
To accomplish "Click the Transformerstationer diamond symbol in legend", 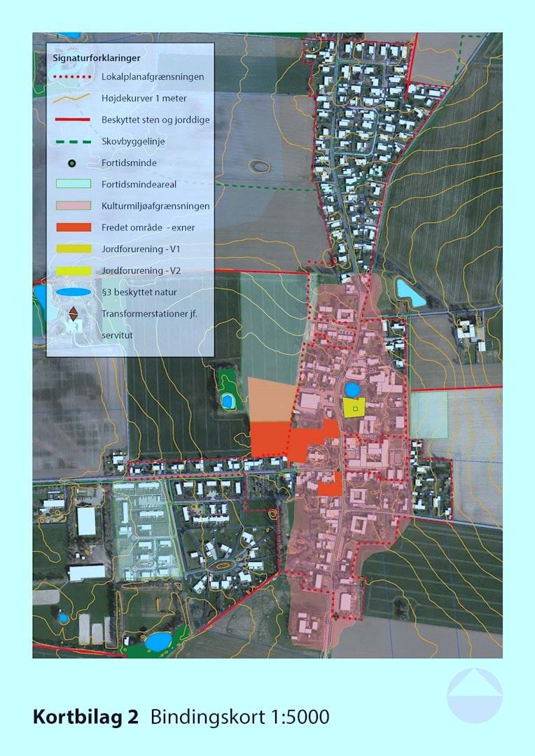I will (73, 314).
